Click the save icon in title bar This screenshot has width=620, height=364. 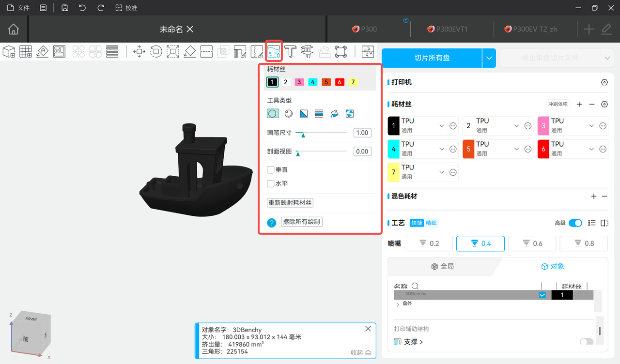[x=65, y=8]
